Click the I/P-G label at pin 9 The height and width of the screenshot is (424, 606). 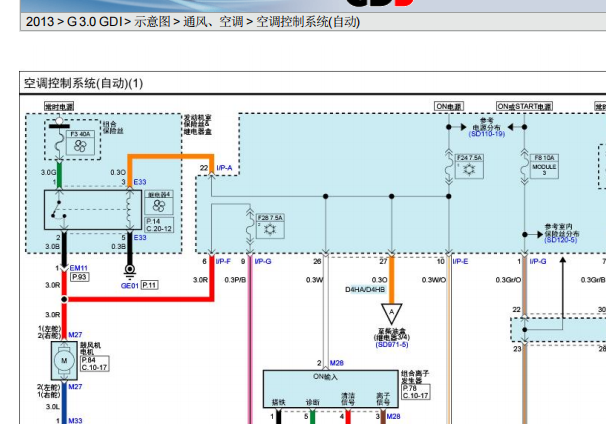[x=263, y=262]
